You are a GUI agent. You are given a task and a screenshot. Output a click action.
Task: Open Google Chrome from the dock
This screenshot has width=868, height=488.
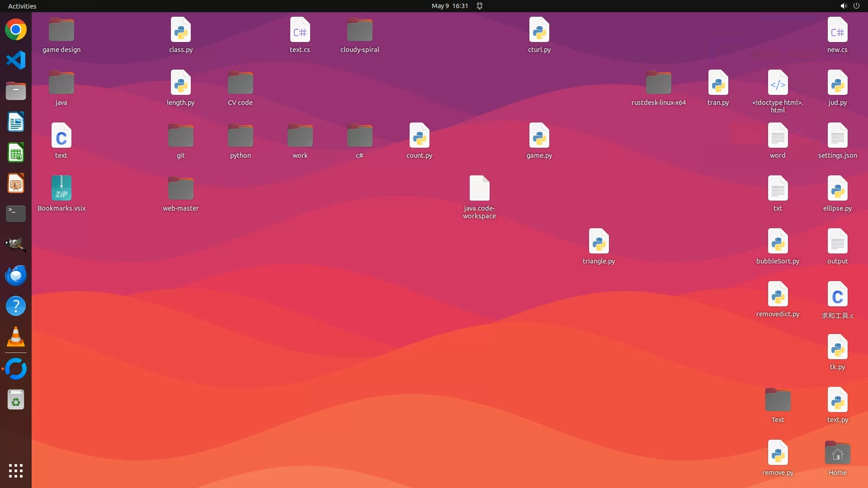tap(16, 30)
